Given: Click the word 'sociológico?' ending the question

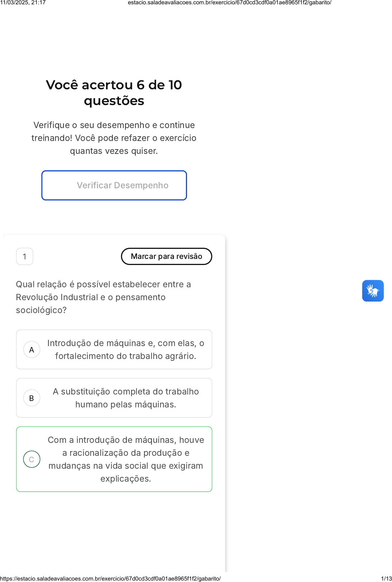Looking at the screenshot, I should (41, 310).
